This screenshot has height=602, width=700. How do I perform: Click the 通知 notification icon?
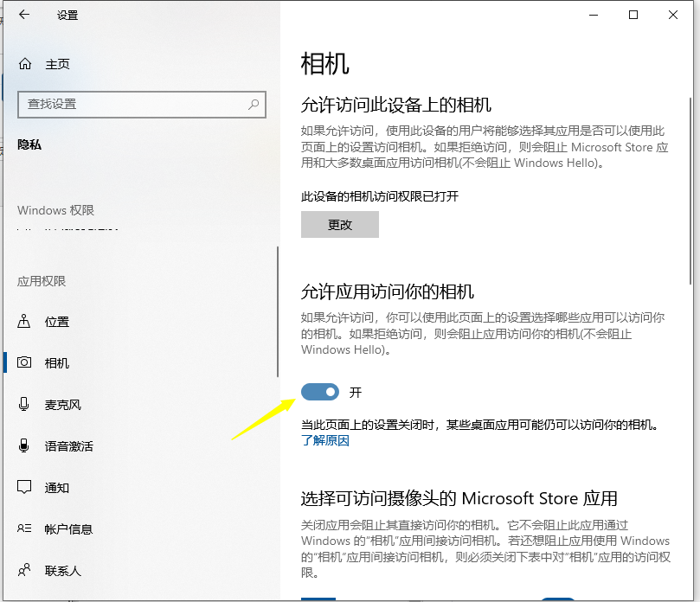click(24, 488)
